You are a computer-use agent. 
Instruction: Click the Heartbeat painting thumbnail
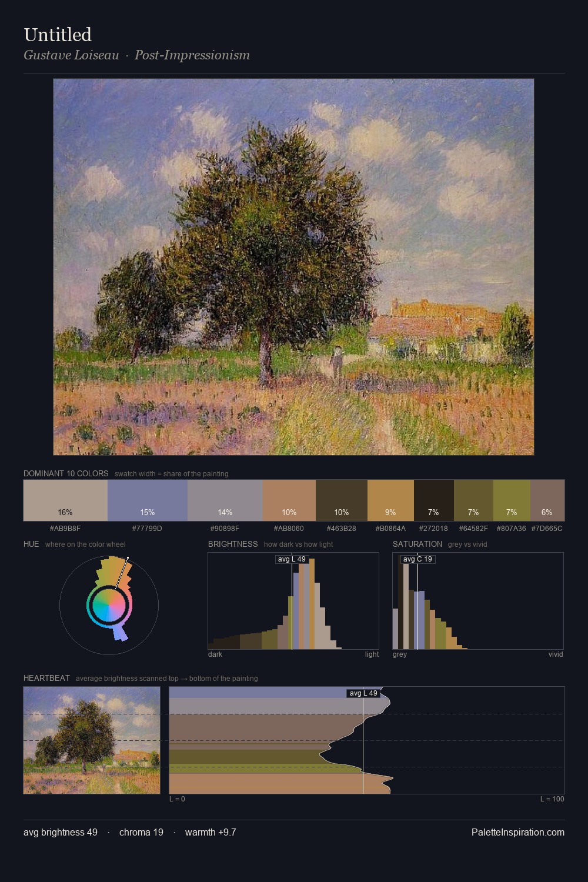(x=92, y=740)
